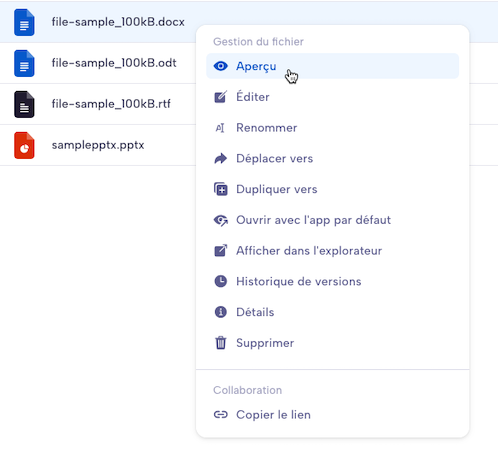Click the text cursor icon for Renommer

tap(220, 128)
